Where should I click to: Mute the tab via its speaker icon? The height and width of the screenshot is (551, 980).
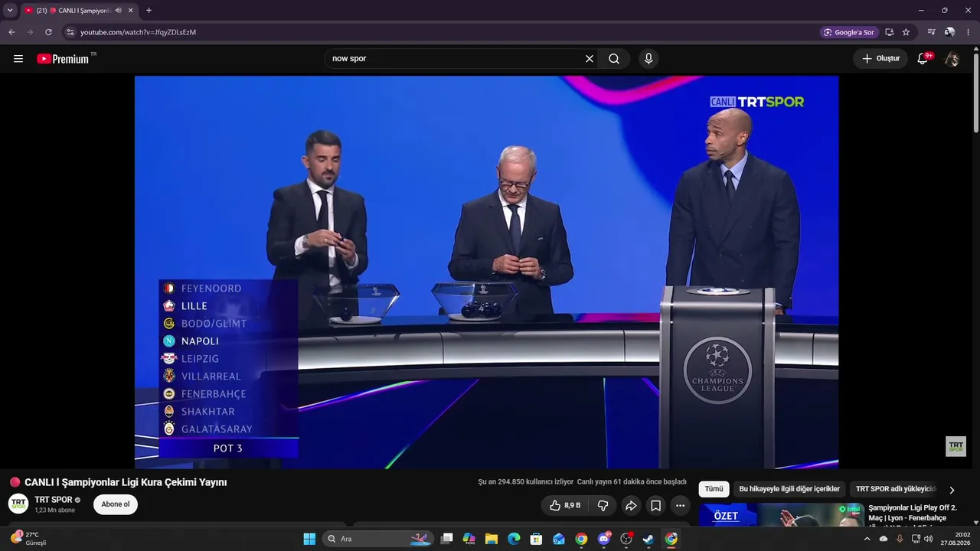click(119, 11)
